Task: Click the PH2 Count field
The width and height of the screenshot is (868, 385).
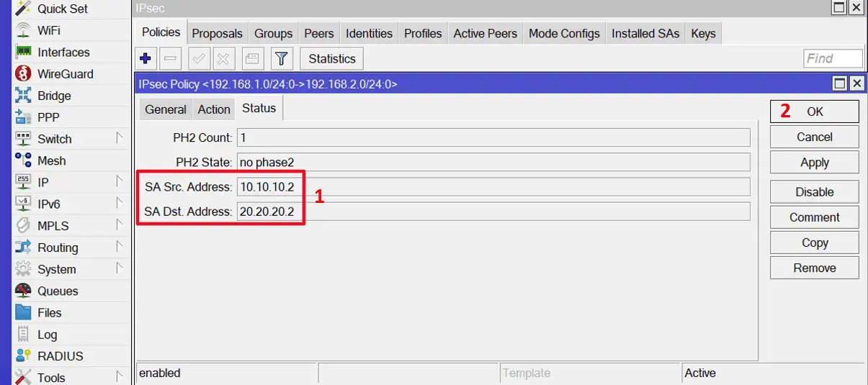Action: (493, 137)
